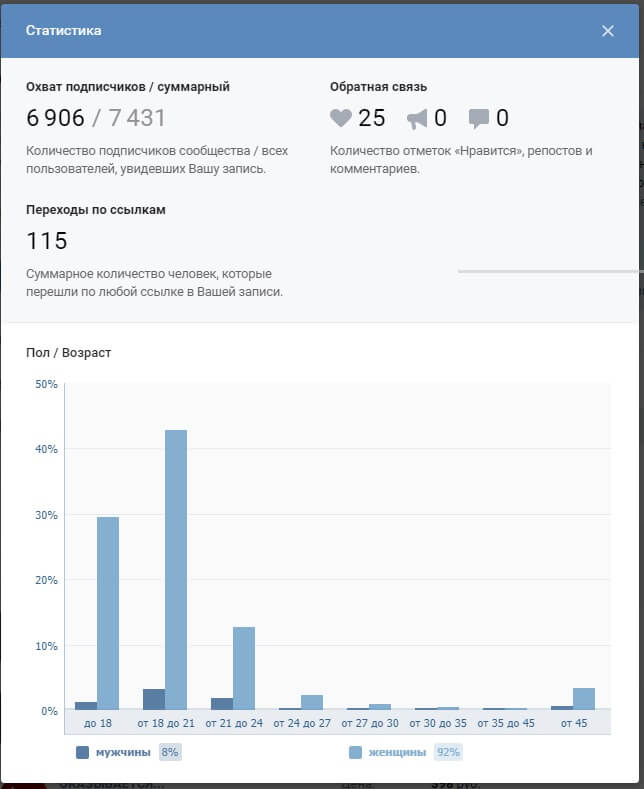Click the 115 link clicks number
644x789 pixels.
coord(47,241)
